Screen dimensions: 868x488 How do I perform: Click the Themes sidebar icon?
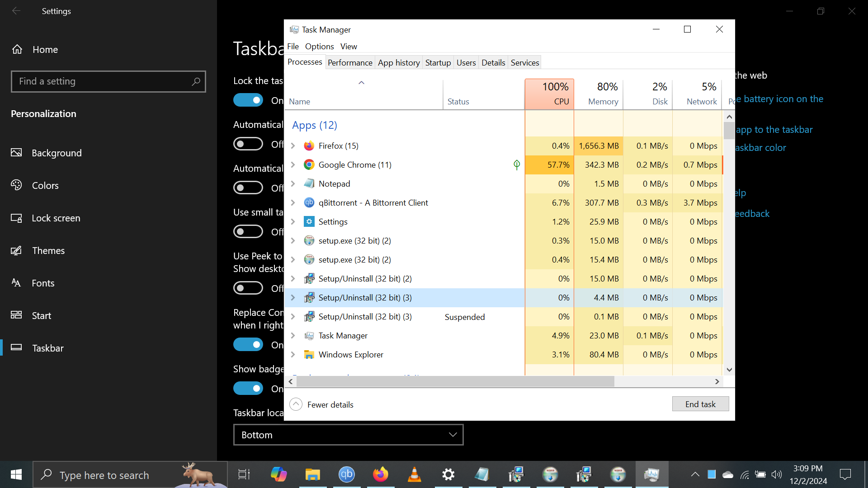16,251
